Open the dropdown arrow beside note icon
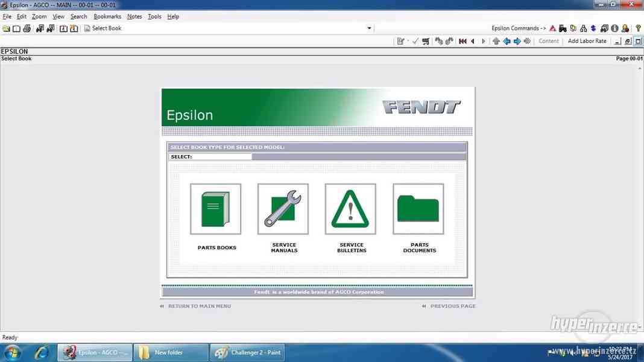The image size is (644, 362). [x=408, y=41]
